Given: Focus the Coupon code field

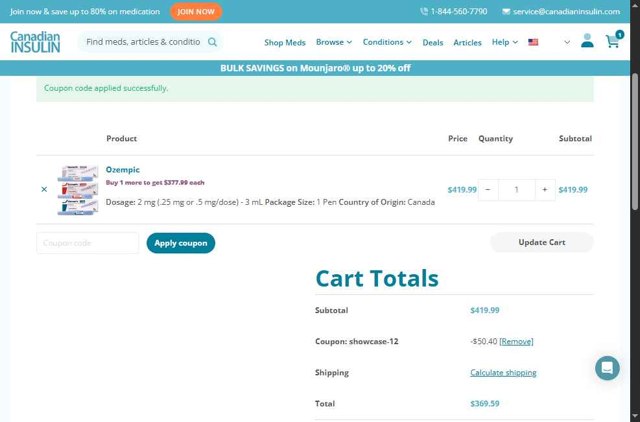Looking at the screenshot, I should (87, 243).
